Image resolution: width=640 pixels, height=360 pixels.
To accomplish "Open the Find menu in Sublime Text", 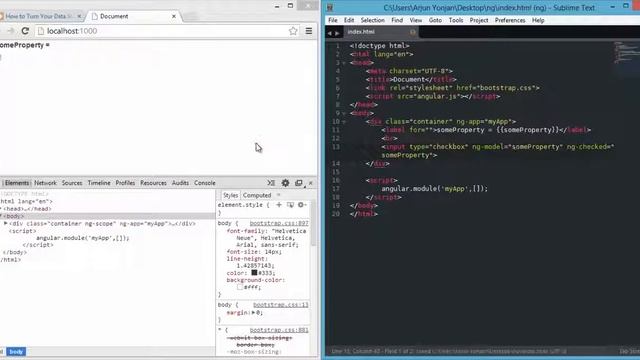I will point(397,20).
